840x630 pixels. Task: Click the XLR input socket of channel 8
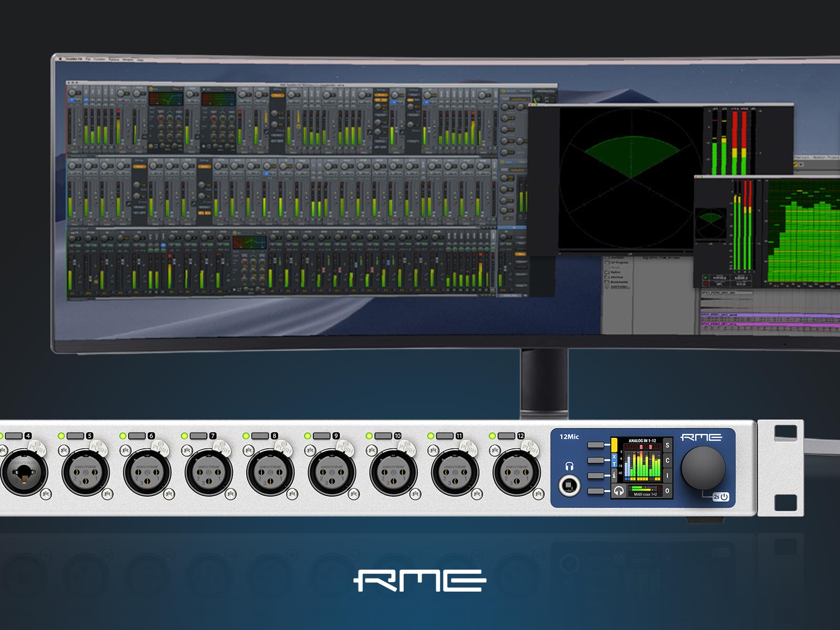[270, 472]
